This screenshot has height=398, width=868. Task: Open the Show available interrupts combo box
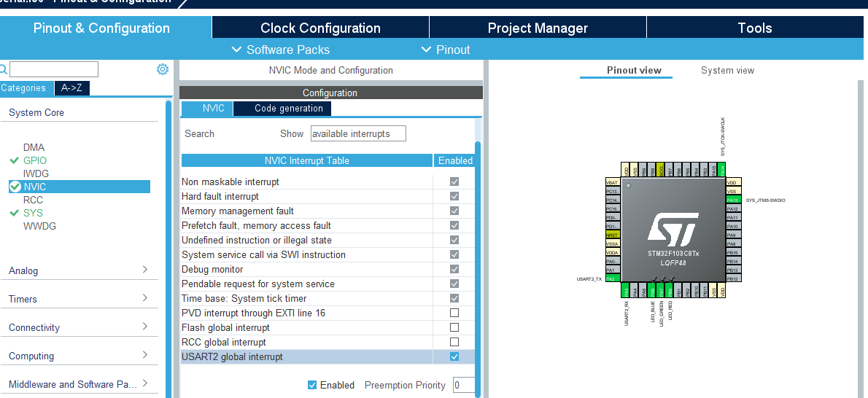pos(358,133)
